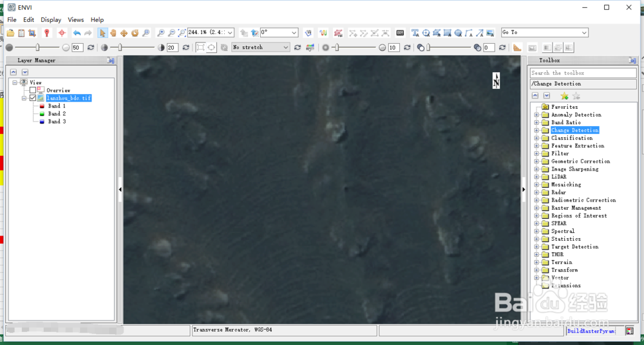644x345 pixels.
Task: Open the File menu
Action: pyautogui.click(x=12, y=20)
